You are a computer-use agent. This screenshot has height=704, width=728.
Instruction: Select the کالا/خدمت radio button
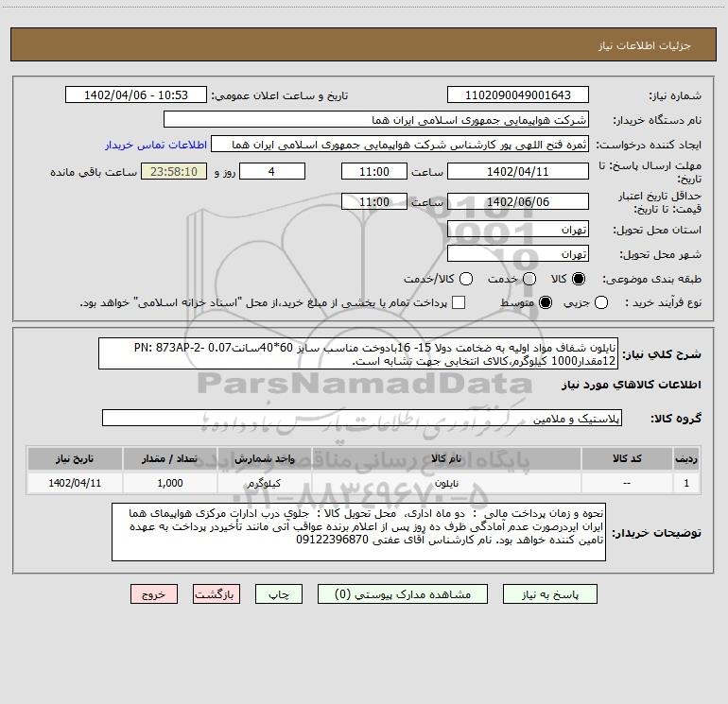[x=466, y=279]
